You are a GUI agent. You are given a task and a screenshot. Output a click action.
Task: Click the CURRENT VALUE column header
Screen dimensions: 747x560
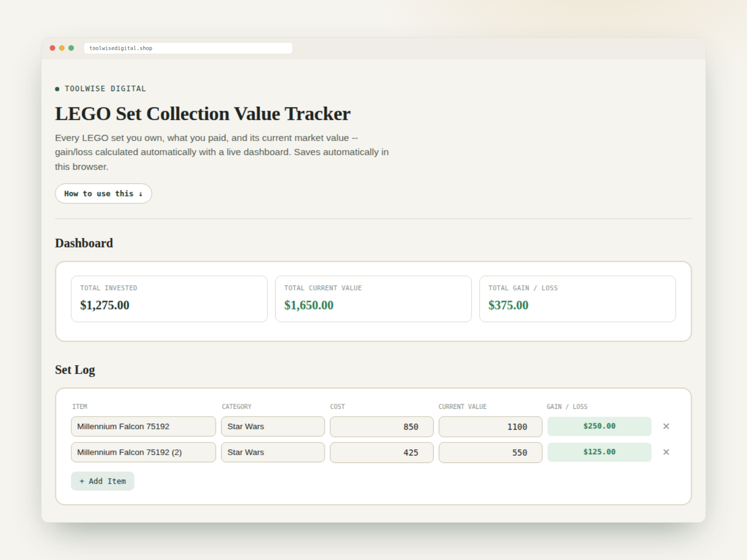462,407
